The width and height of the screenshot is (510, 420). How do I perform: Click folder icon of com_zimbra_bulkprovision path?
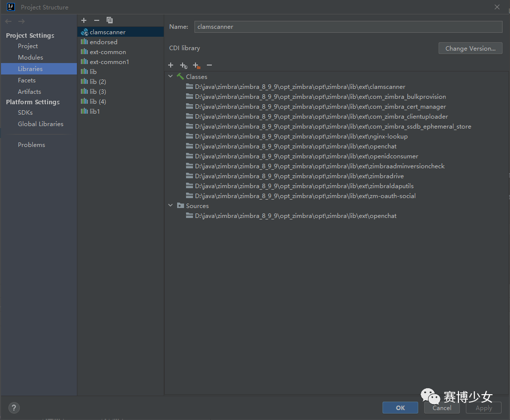[x=190, y=96]
